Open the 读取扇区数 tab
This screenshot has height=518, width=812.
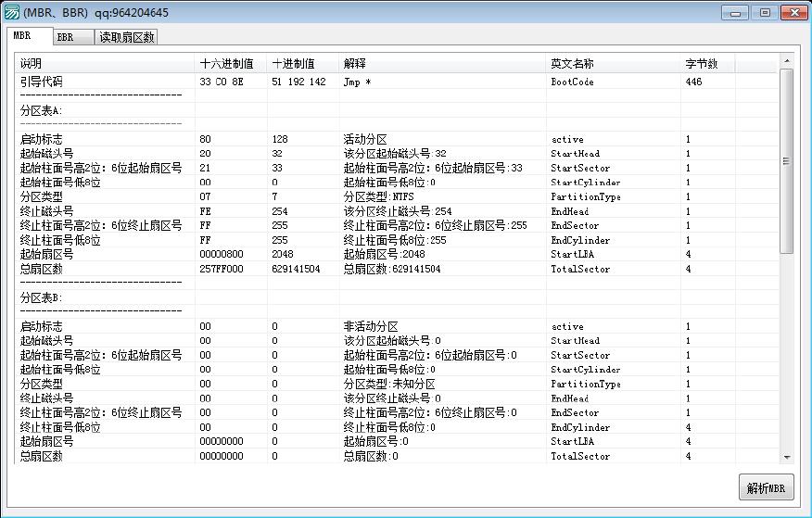click(x=127, y=37)
